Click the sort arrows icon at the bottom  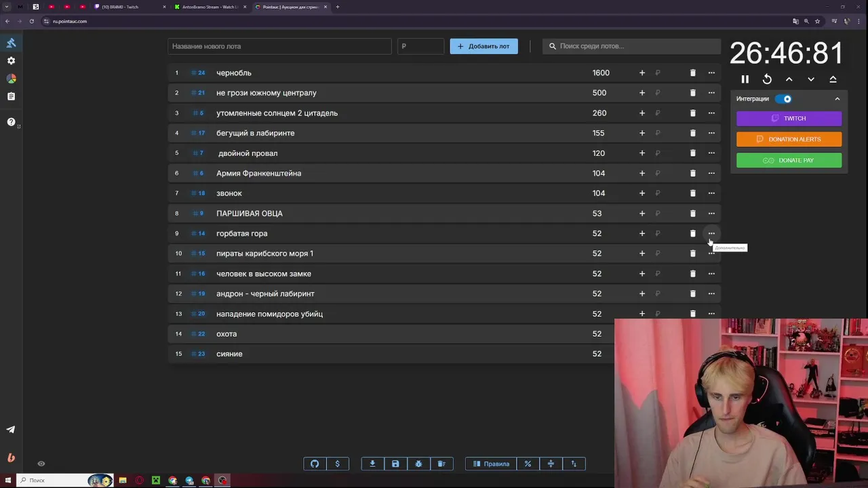(574, 464)
